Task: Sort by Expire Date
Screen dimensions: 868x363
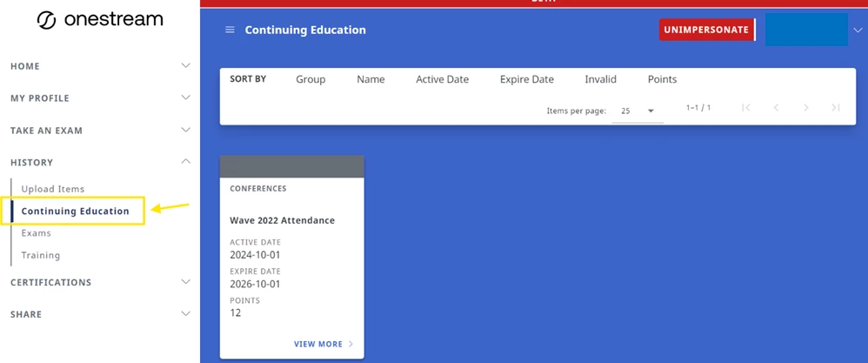Action: point(527,79)
